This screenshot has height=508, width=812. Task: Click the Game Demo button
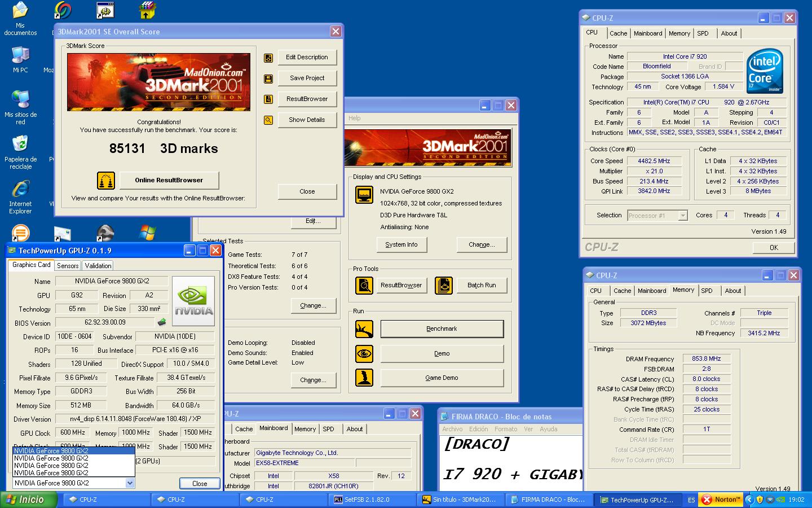point(442,378)
